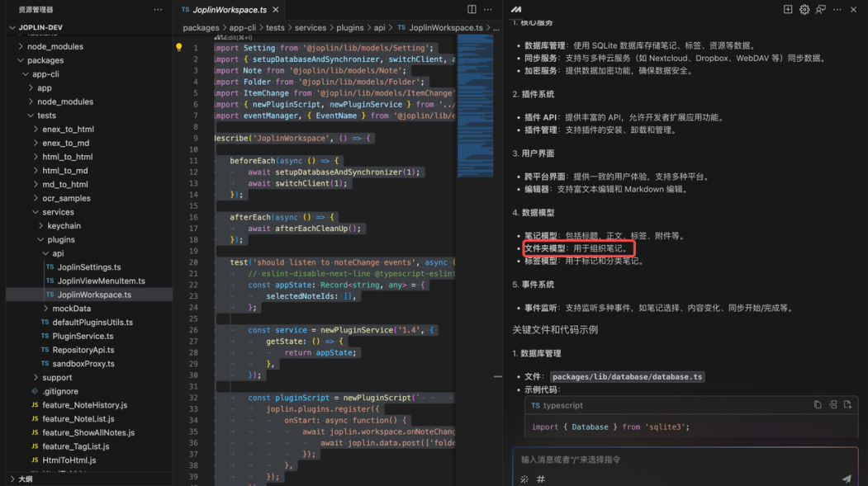Insert code block at cursor icon
The height and width of the screenshot is (486, 868).
tap(832, 405)
